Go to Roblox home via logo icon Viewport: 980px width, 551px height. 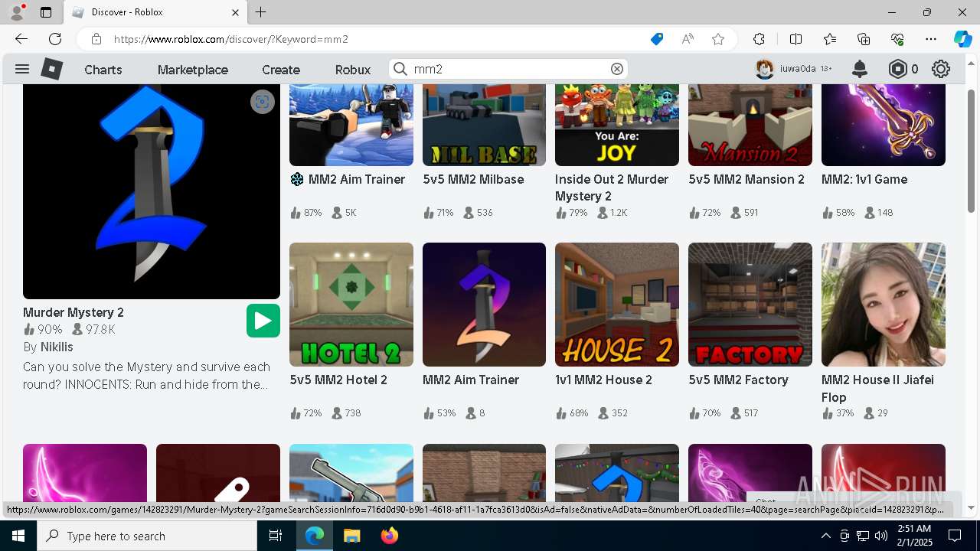click(52, 69)
